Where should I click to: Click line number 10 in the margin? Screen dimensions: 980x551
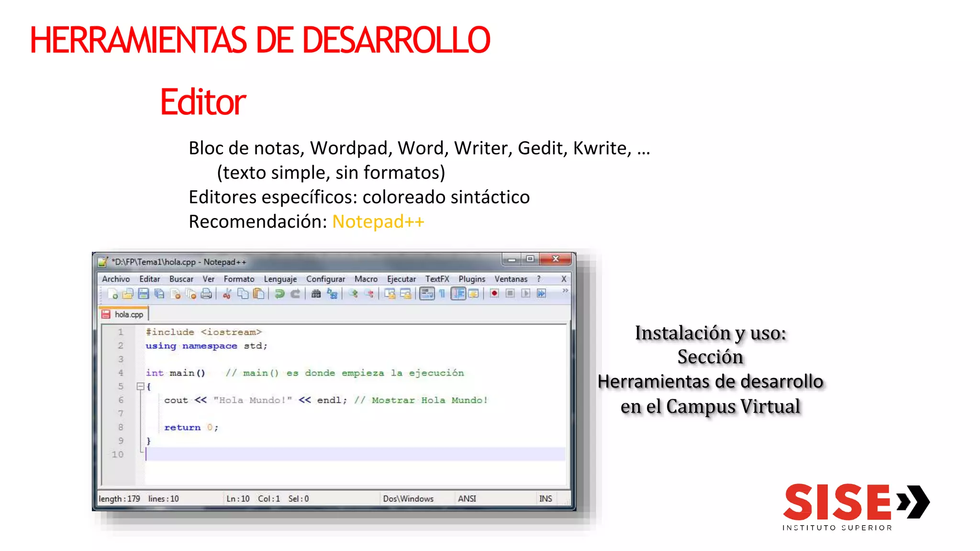point(118,454)
